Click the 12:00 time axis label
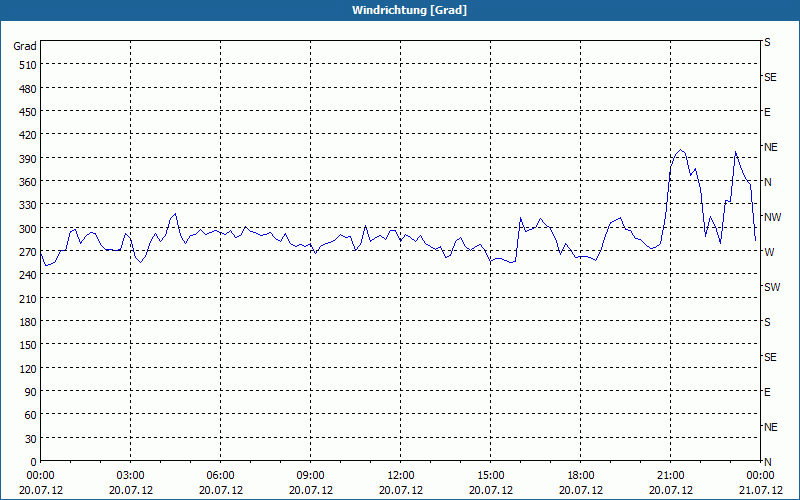 point(401,476)
